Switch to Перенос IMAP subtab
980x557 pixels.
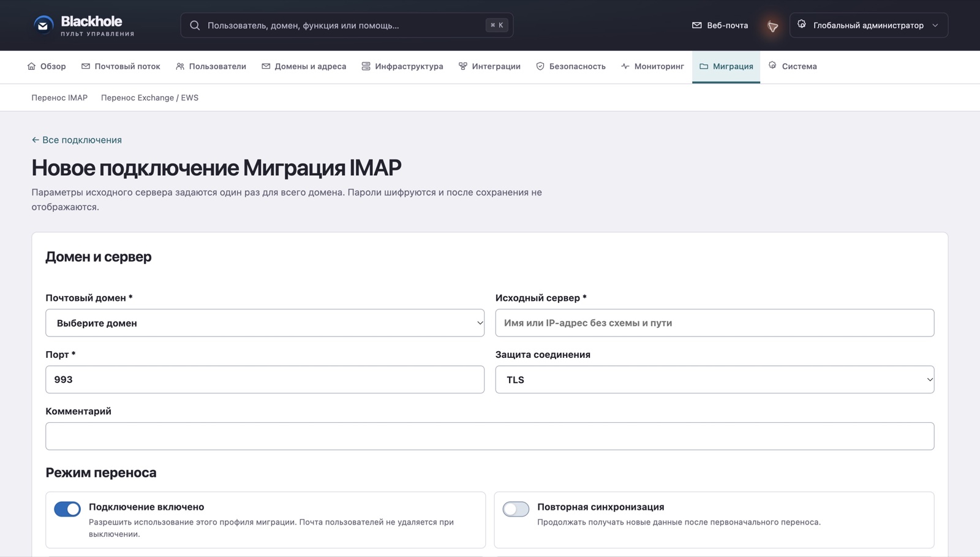(59, 97)
